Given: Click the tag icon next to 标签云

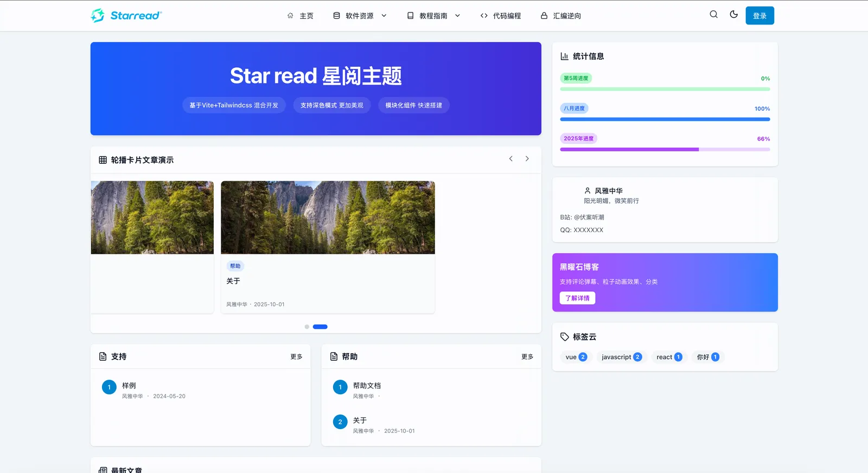Looking at the screenshot, I should pos(564,337).
